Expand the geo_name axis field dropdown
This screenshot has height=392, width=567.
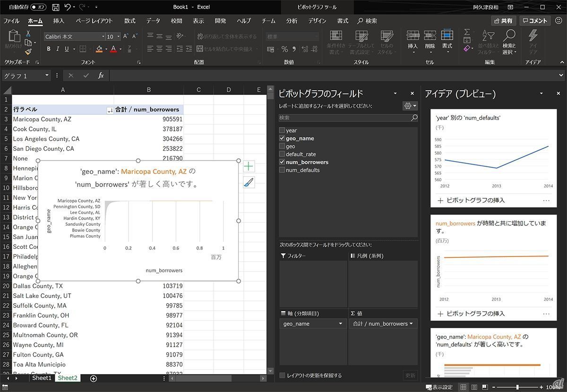click(x=340, y=324)
